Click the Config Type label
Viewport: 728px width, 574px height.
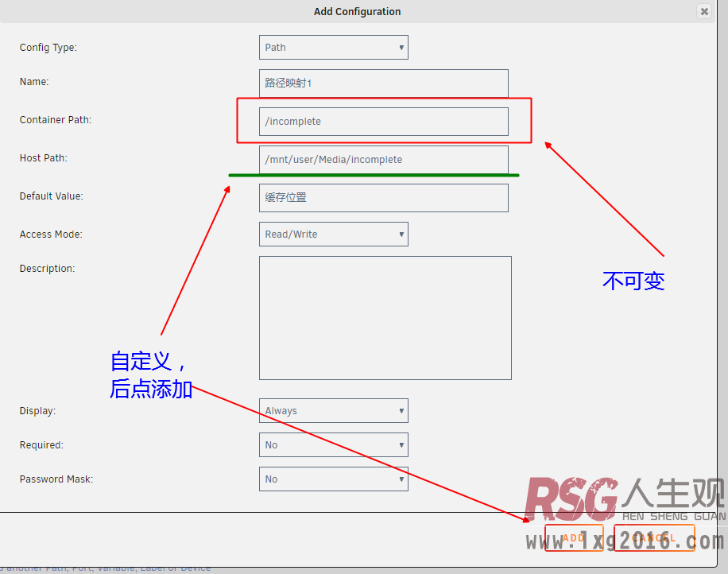click(x=48, y=48)
